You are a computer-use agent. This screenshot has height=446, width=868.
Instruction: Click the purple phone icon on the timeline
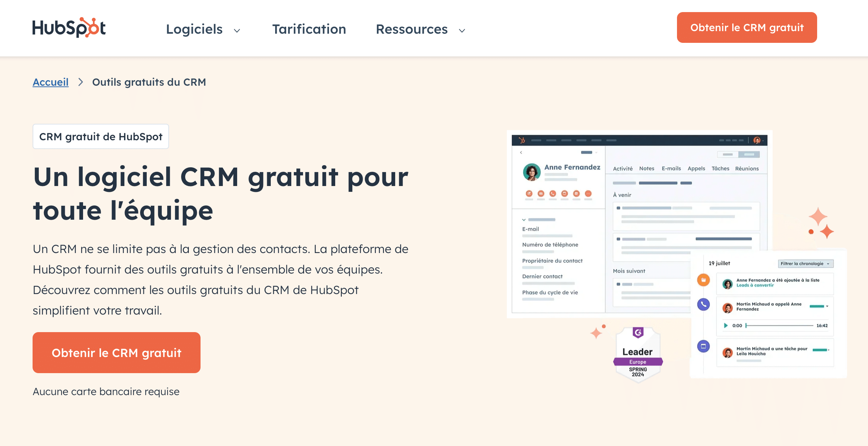tap(703, 304)
